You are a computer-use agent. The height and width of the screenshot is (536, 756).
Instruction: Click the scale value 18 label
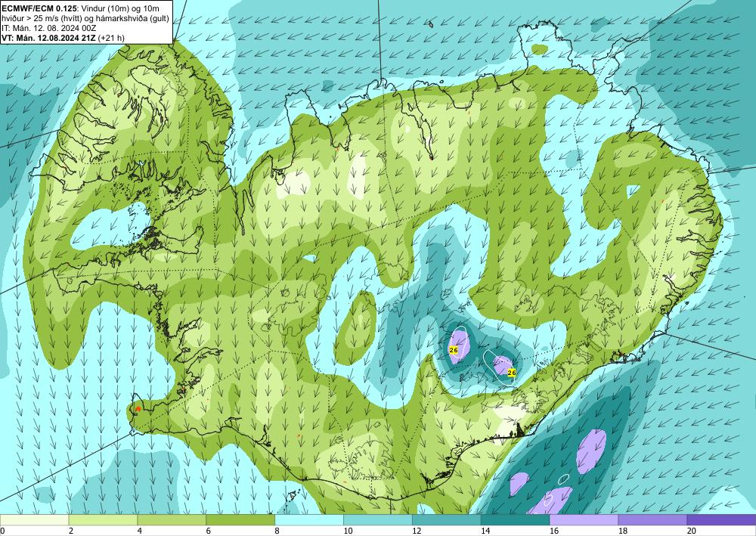pos(622,531)
